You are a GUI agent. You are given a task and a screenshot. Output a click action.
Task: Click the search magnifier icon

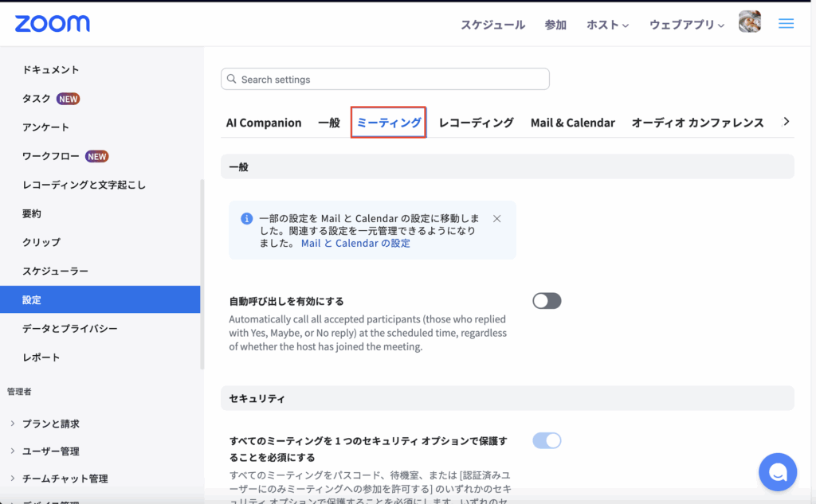(x=232, y=79)
